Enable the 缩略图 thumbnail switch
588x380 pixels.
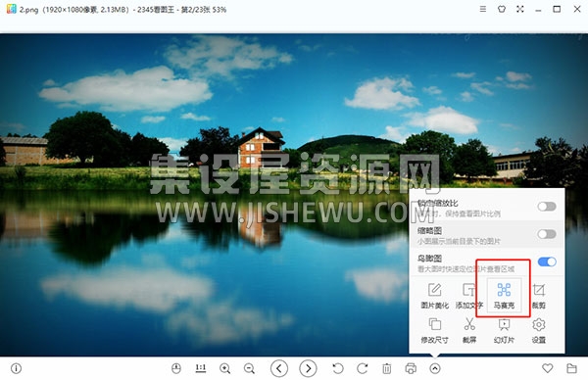click(x=547, y=234)
